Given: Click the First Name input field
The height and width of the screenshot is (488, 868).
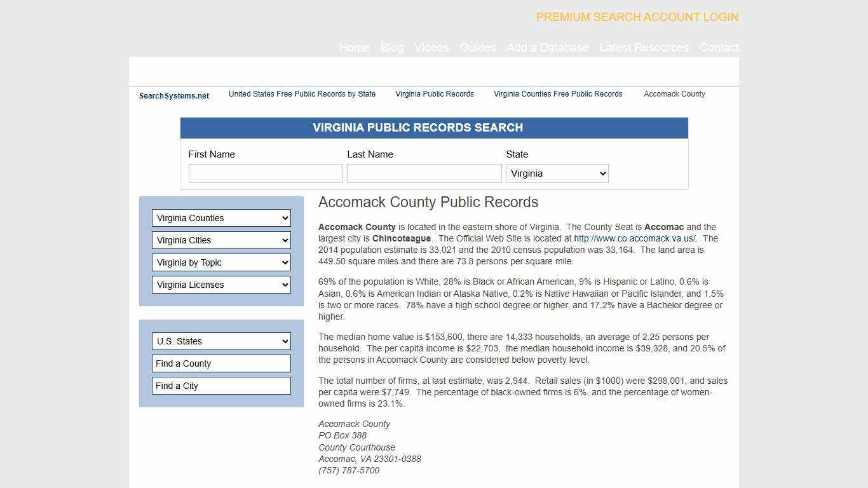Looking at the screenshot, I should 265,173.
